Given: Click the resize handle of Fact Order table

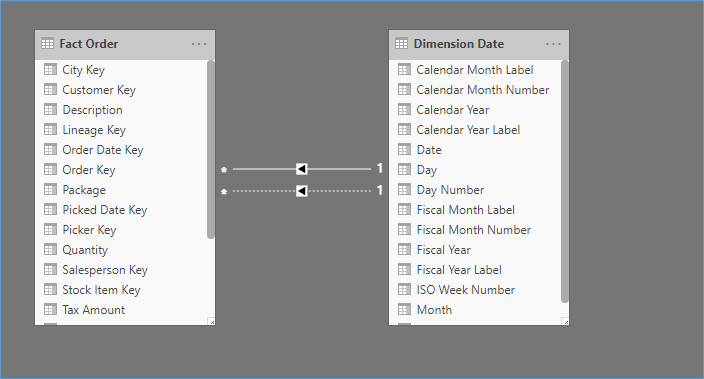Looking at the screenshot, I should (211, 322).
